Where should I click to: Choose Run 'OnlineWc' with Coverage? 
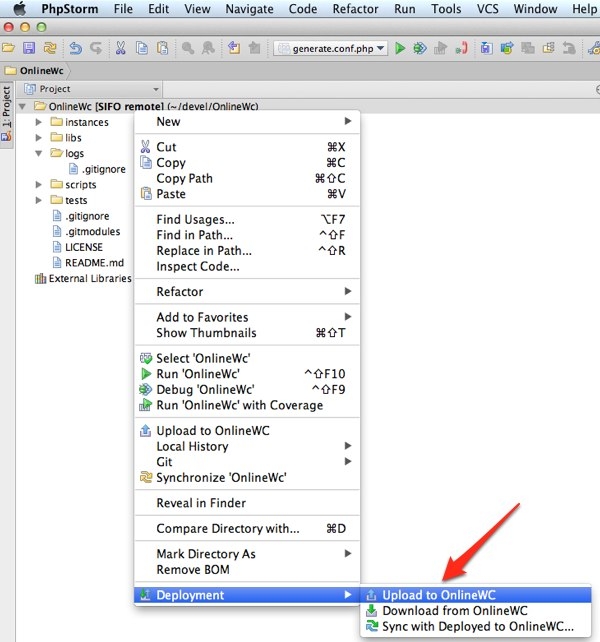tap(247, 405)
